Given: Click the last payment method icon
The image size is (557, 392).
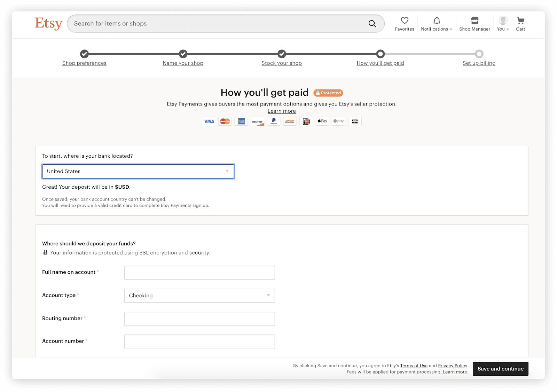Looking at the screenshot, I should pos(355,121).
